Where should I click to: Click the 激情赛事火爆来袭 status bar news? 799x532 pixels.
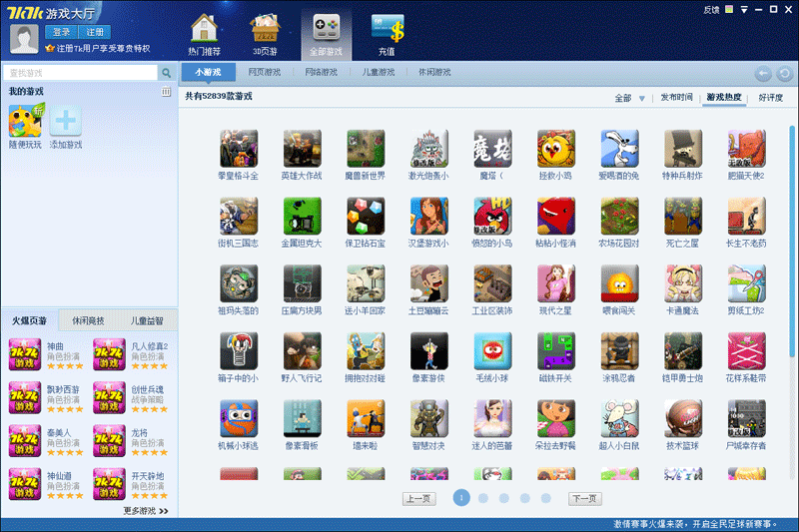(x=694, y=524)
